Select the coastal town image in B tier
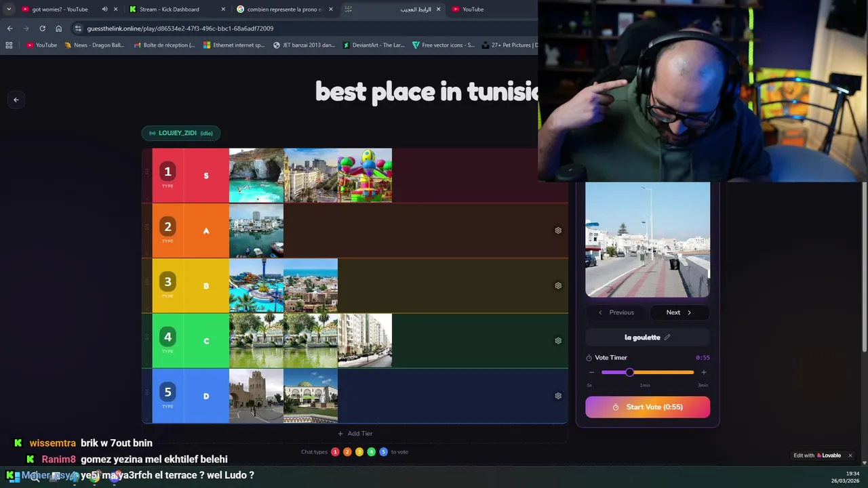868x488 pixels. pyautogui.click(x=311, y=285)
